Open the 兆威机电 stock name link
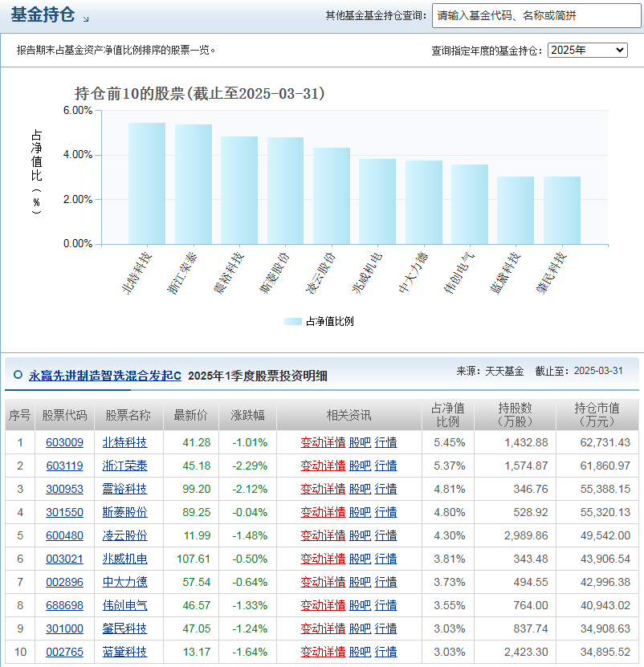This screenshot has height=667, width=644. (124, 559)
